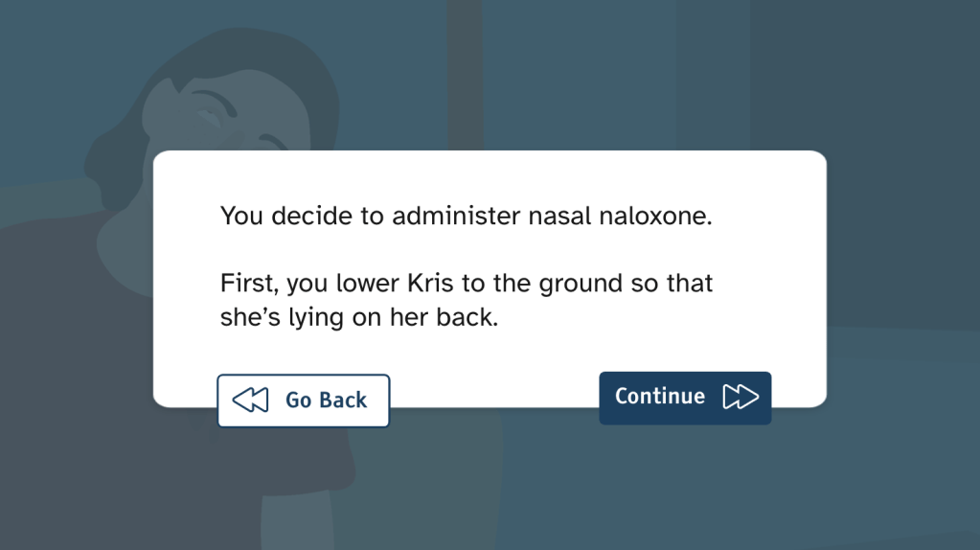Image resolution: width=980 pixels, height=550 pixels.
Task: Click the sentence about administering nasal naloxone
Action: coord(466,216)
